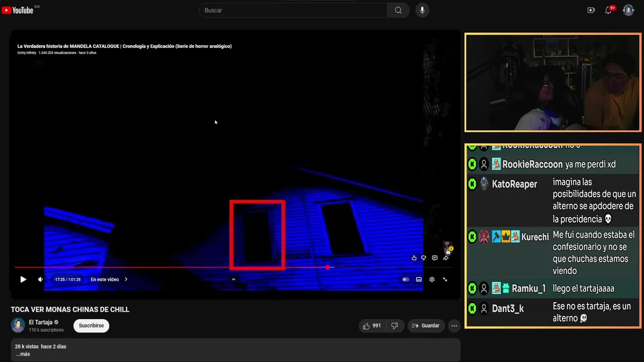Like the video showing 991 likes
The height and width of the screenshot is (362, 644).
372,326
